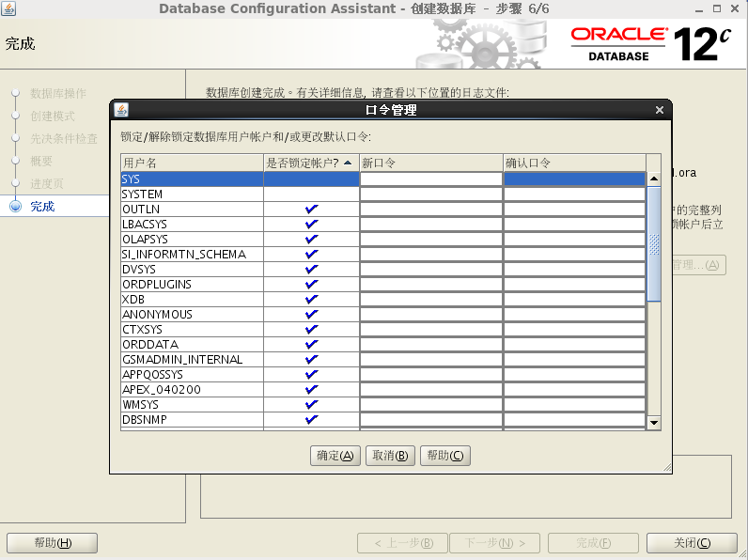Screen dimensions: 748x560
Task: Toggle lock checkmark for DVSYS account
Action: [311, 269]
